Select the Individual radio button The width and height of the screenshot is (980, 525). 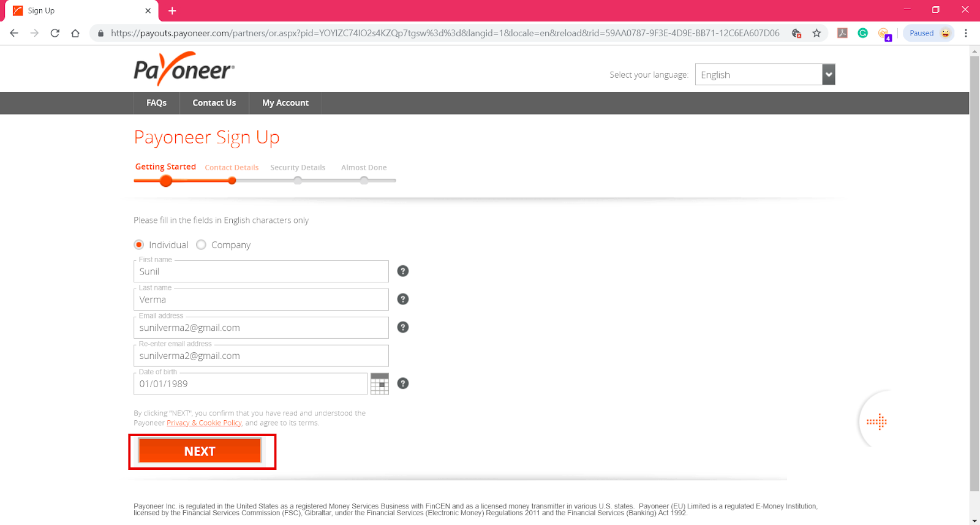coord(139,244)
